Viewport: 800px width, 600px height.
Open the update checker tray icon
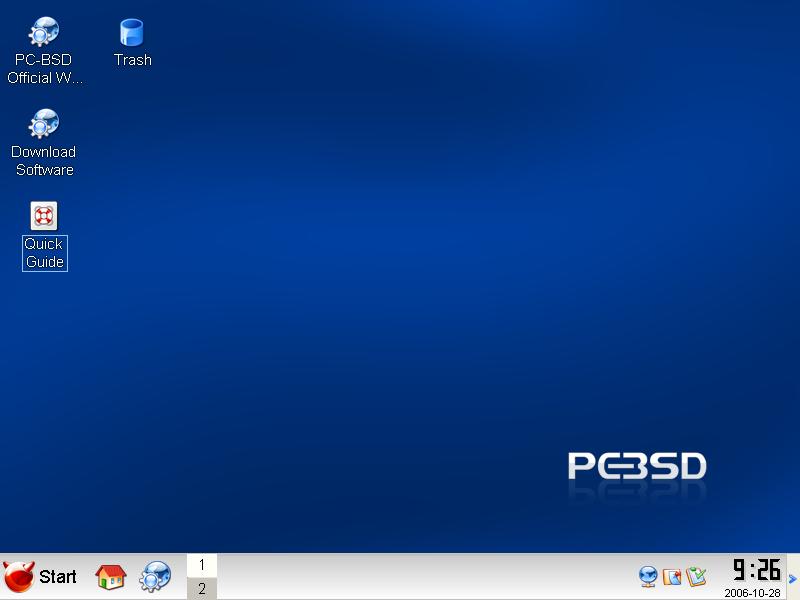pyautogui.click(x=695, y=576)
